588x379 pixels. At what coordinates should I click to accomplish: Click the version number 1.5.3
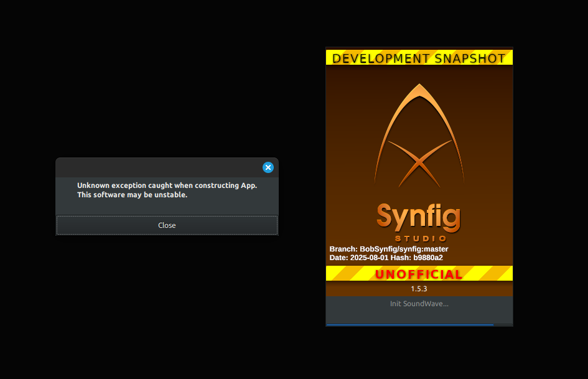coord(419,289)
